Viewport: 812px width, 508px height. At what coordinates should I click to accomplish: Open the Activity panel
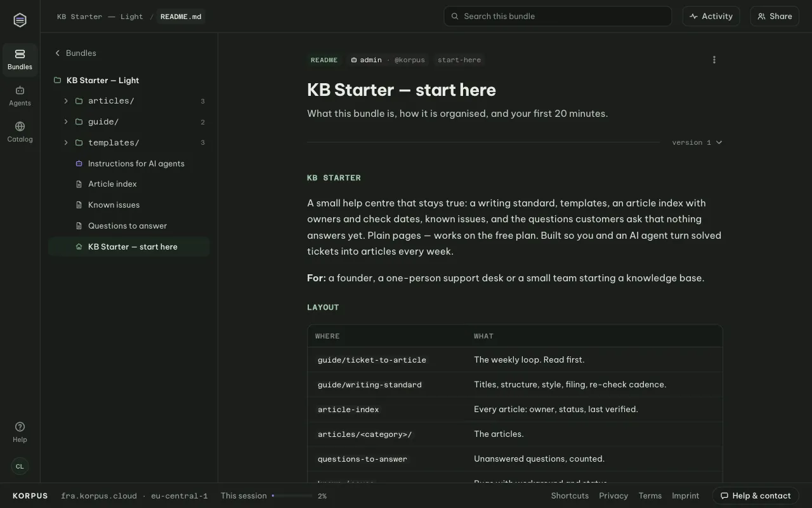click(x=711, y=17)
